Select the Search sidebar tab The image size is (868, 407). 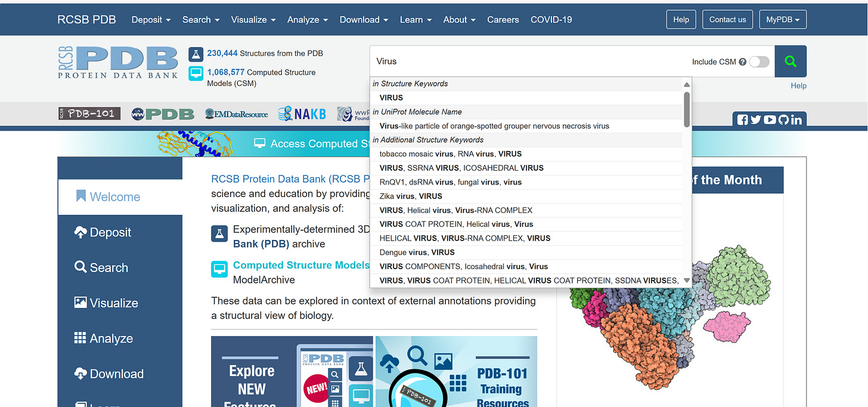(120, 267)
